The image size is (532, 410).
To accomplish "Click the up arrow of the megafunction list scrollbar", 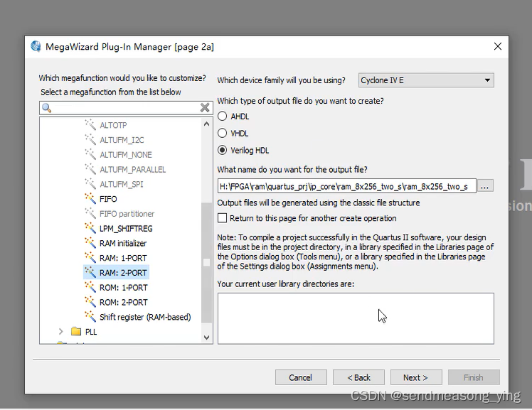I will click(x=206, y=124).
